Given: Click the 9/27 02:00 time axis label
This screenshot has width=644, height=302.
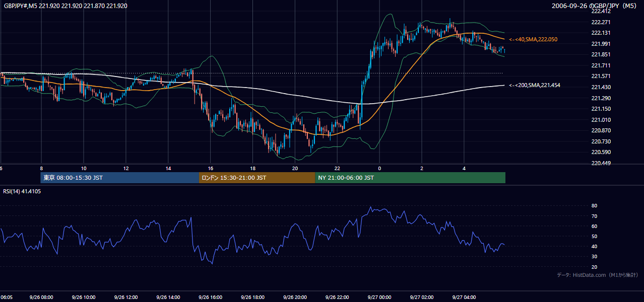Looking at the screenshot, I should [422, 297].
